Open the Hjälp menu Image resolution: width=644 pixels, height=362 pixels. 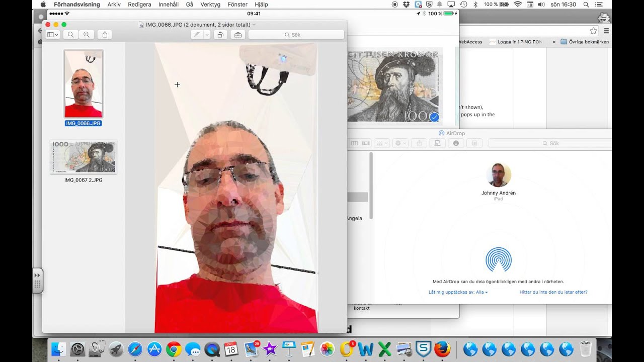261,5
